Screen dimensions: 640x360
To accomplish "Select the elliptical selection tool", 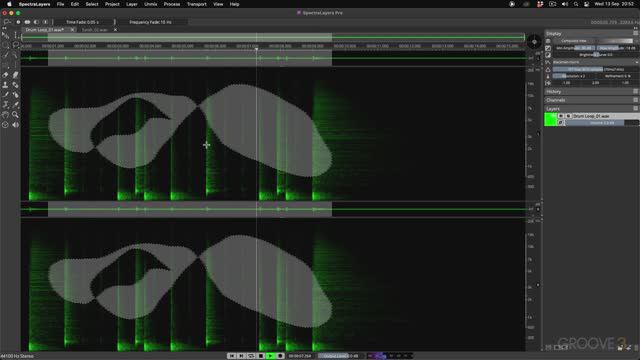I will [5, 45].
